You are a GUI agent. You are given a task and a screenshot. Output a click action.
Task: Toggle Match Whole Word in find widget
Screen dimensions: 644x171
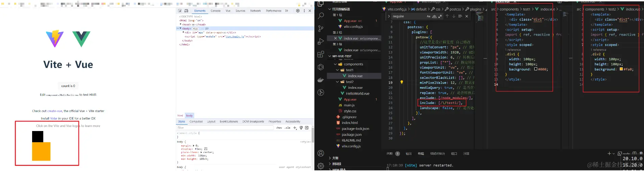coord(434,16)
